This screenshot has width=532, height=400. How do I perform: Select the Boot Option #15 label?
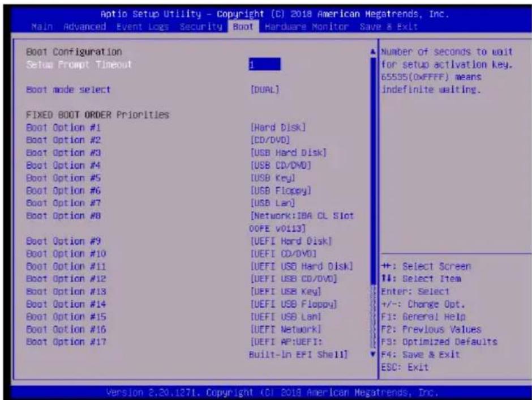(66, 317)
